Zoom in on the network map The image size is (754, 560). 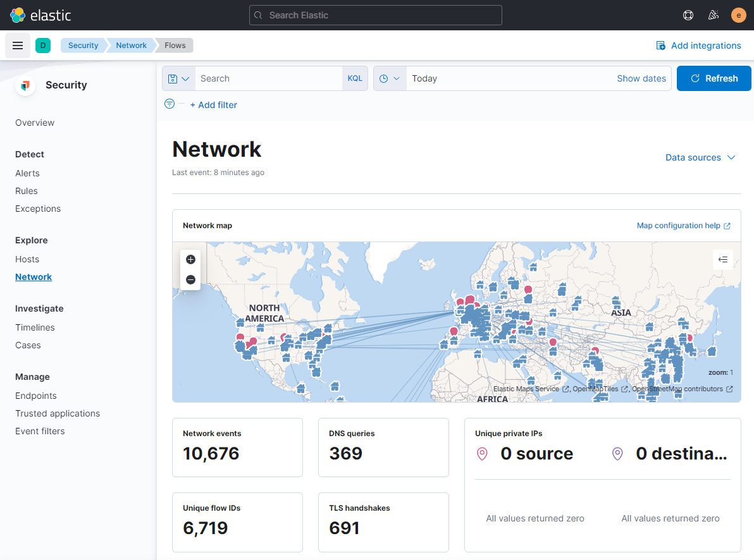190,259
